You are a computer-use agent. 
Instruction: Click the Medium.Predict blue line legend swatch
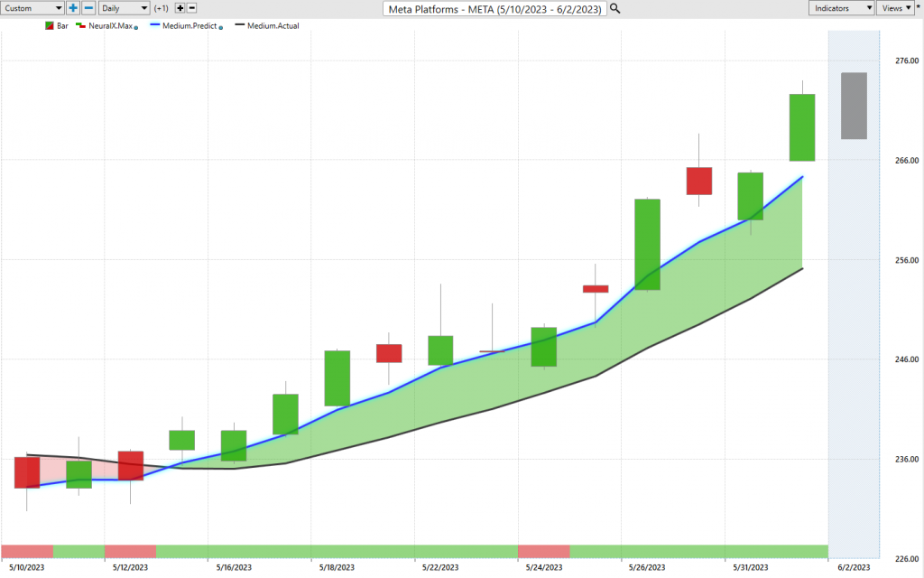pos(155,25)
